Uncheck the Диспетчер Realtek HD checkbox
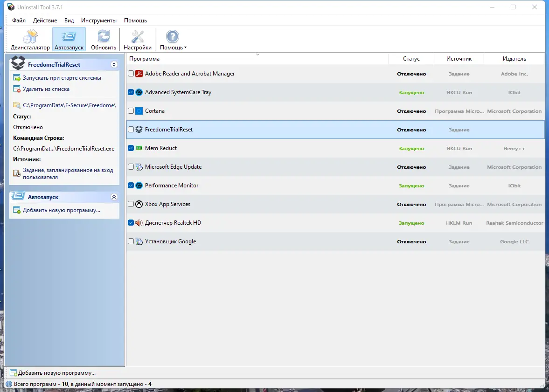 coord(131,223)
